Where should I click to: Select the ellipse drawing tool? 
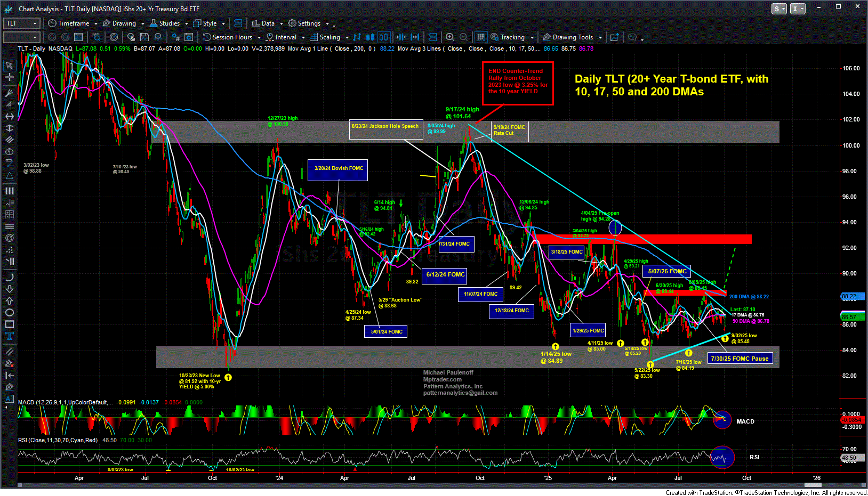pos(9,313)
